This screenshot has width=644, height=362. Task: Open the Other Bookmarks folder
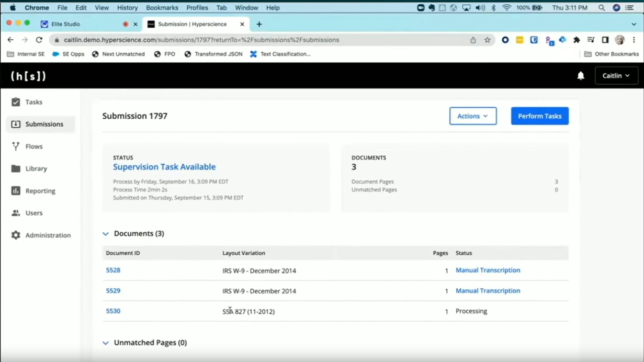pyautogui.click(x=611, y=54)
